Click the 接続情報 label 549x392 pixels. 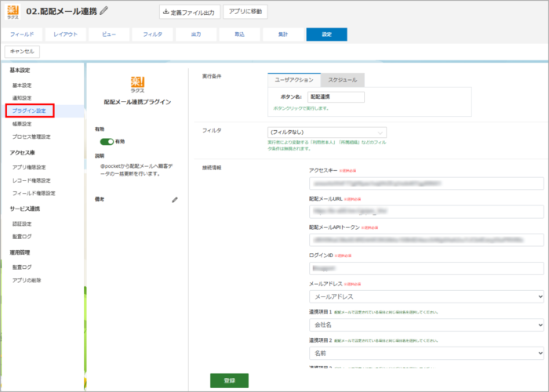212,168
